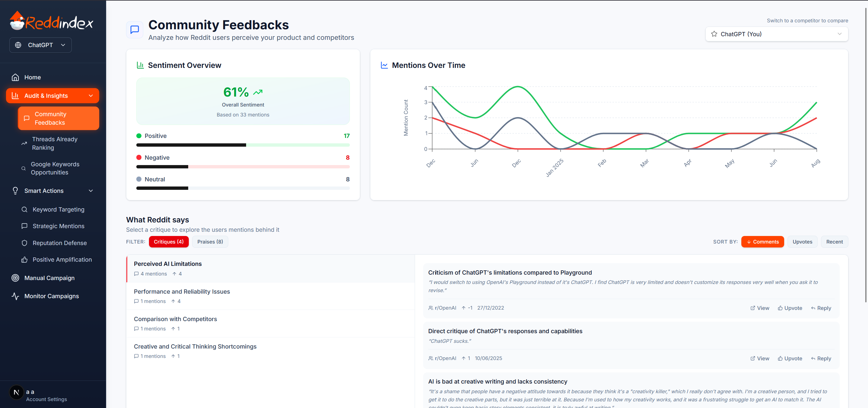The width and height of the screenshot is (868, 408).
Task: Switch to the Praises (8) filter
Action: 210,241
